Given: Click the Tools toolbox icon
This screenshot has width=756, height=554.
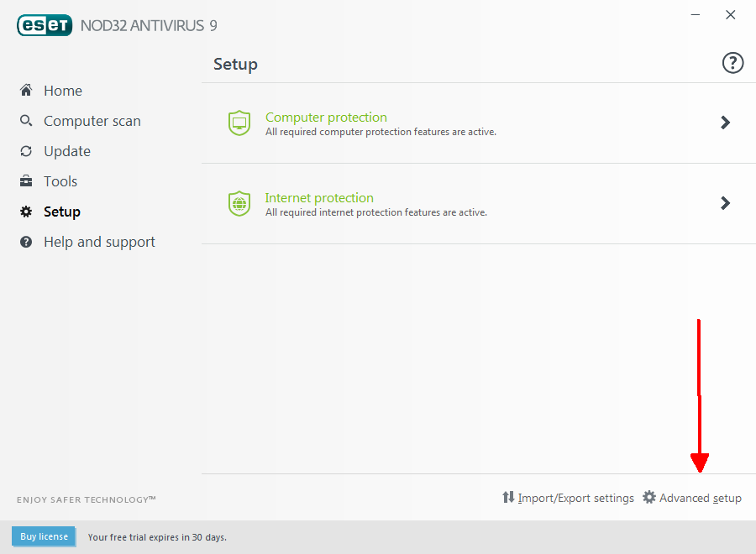Looking at the screenshot, I should tap(26, 181).
